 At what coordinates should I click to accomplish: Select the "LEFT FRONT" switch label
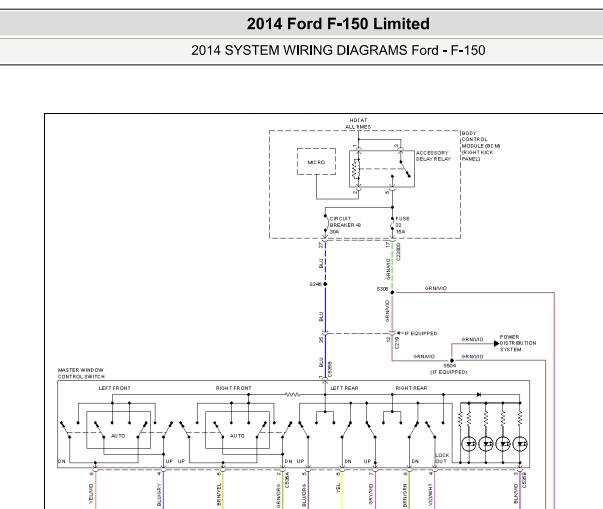115,388
